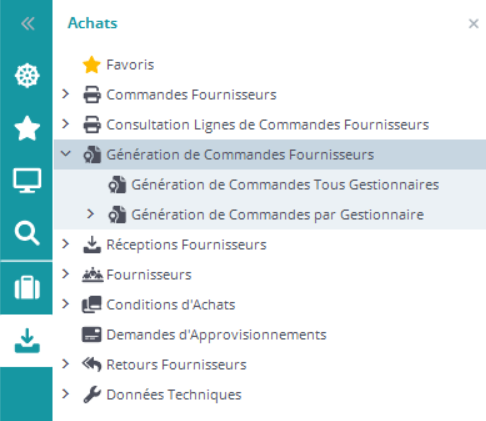This screenshot has width=486, height=421.
Task: Open the star favorites sidebar icon
Action: point(27,128)
